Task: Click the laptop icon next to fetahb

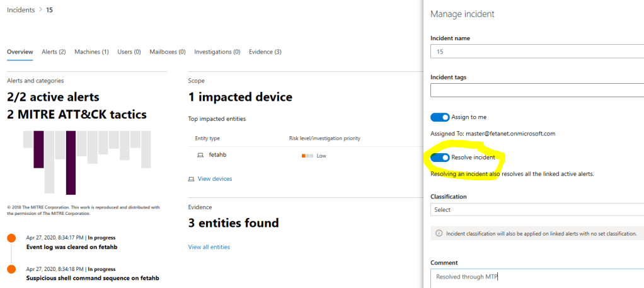Action: [x=200, y=155]
